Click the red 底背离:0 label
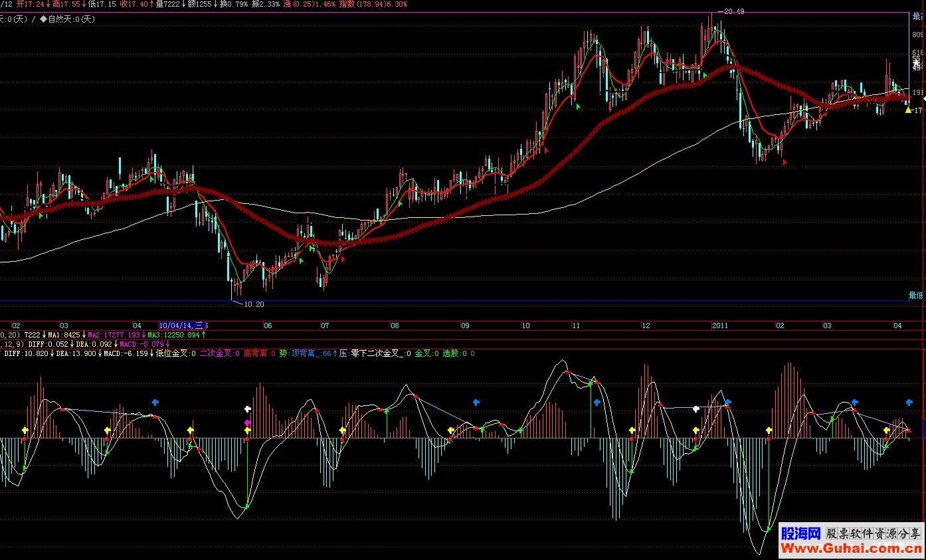The image size is (926, 560). [260, 353]
